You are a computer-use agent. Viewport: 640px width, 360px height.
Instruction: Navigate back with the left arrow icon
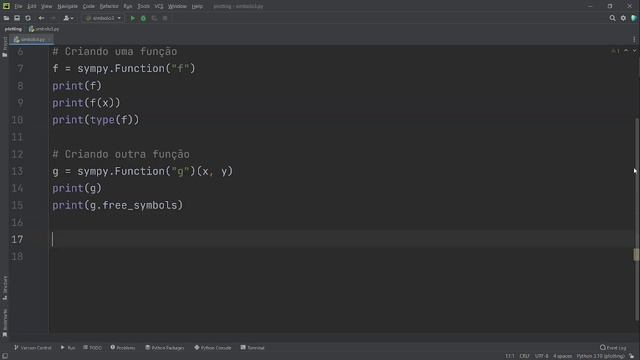pos(41,18)
